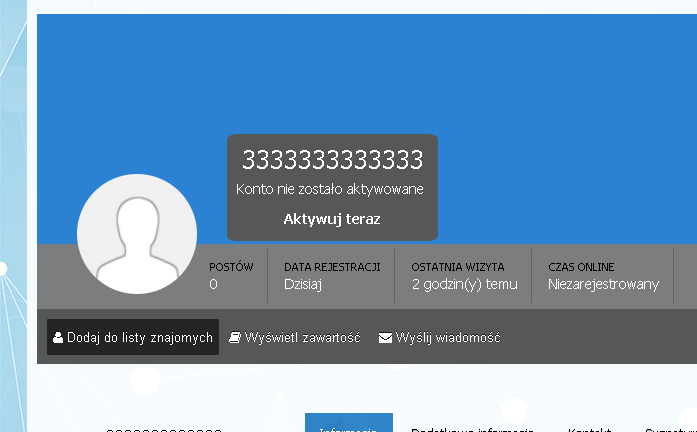Click the Postów count value 0
Viewport: 697px width, 432px height.
(x=213, y=284)
